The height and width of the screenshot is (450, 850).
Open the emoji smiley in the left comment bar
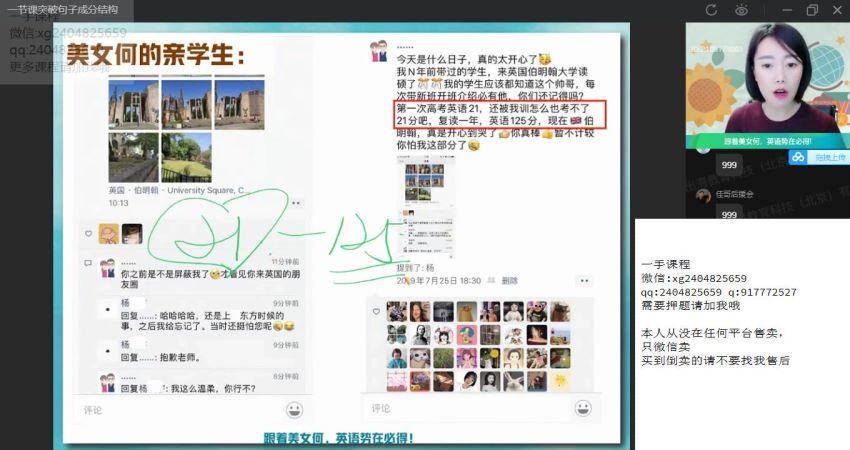294,410
